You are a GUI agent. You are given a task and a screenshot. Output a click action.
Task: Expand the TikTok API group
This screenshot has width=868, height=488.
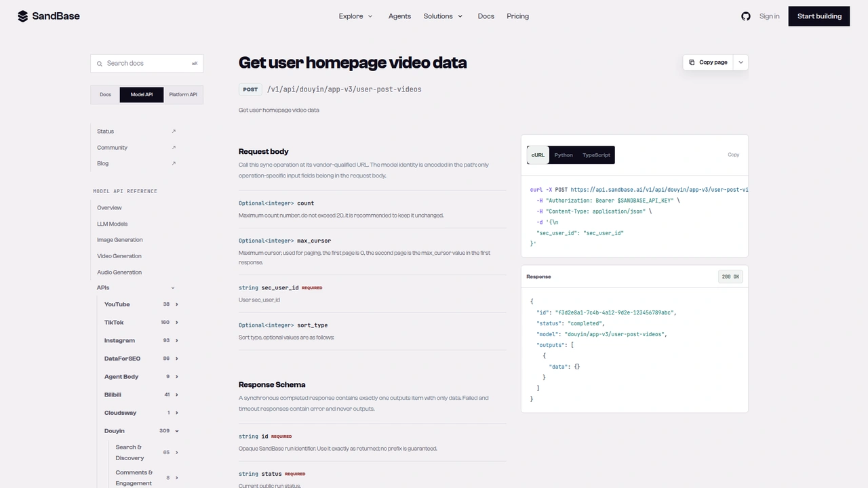[177, 323]
